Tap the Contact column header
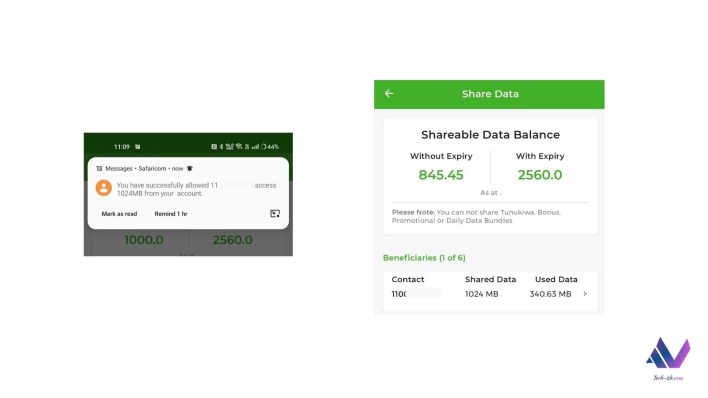The image size is (708, 398). coord(408,279)
